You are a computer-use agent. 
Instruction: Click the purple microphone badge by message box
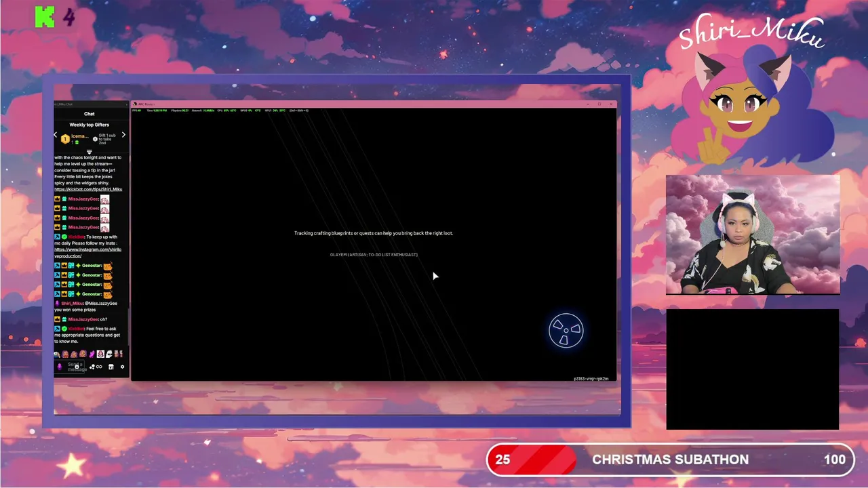(60, 367)
